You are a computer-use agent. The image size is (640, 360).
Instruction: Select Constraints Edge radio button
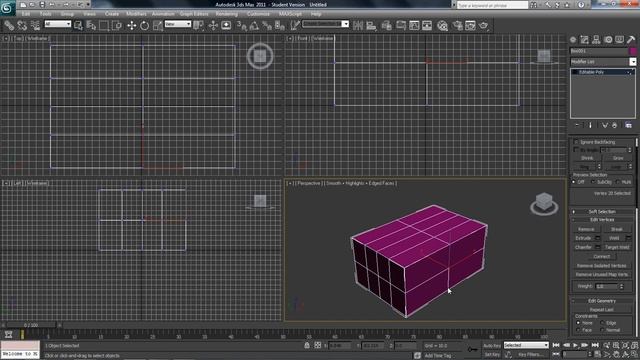[602, 323]
